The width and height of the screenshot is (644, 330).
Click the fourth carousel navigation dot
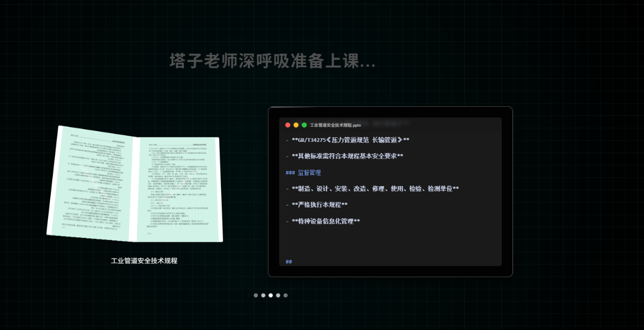click(278, 295)
